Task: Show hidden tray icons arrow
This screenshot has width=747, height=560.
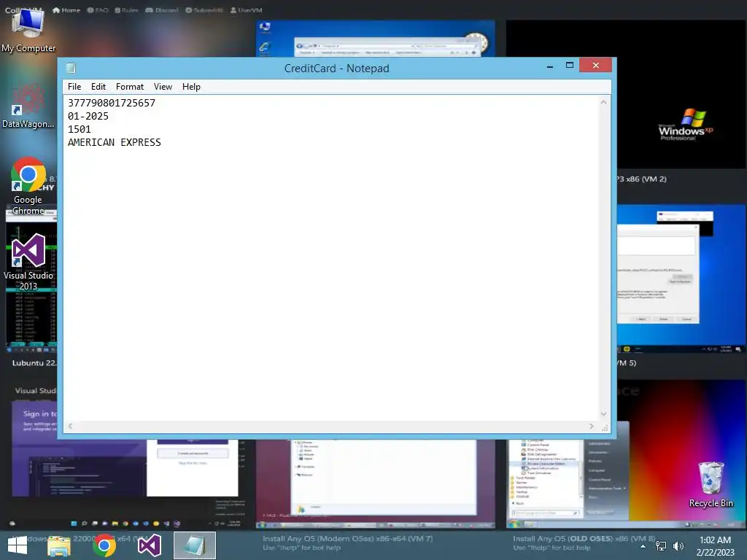Action: [643, 546]
